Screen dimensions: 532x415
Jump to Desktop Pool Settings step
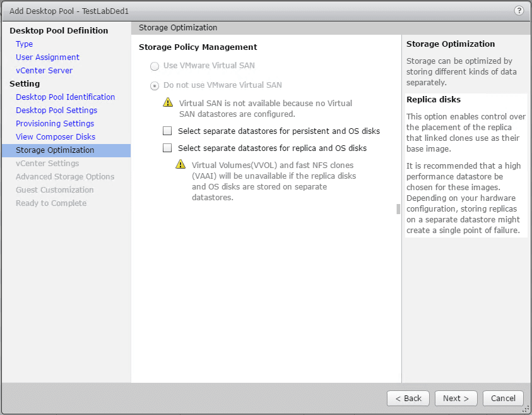[x=56, y=111]
